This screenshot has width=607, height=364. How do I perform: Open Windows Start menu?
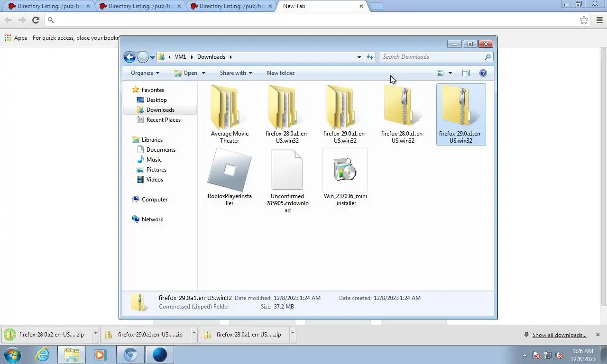tap(12, 355)
